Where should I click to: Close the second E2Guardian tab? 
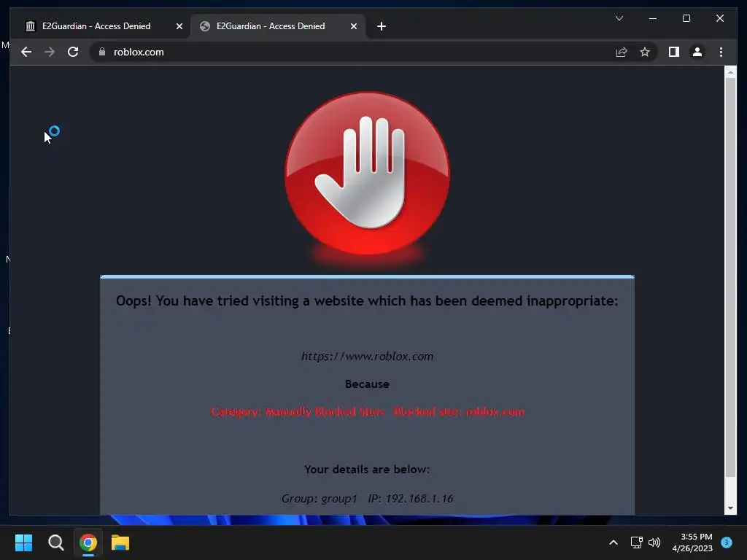point(354,26)
